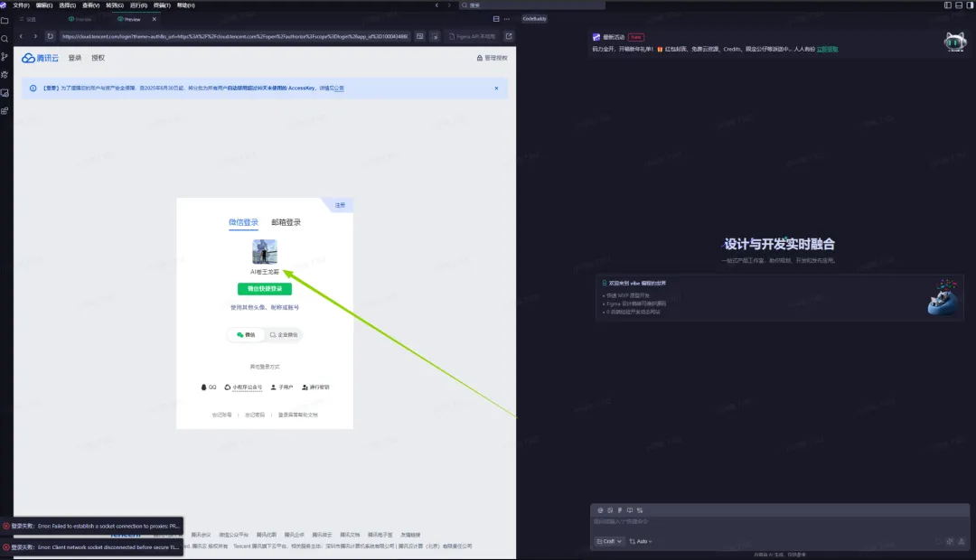This screenshot has height=560, width=976.
Task: Choose 小程序公众号 login method
Action: (243, 387)
